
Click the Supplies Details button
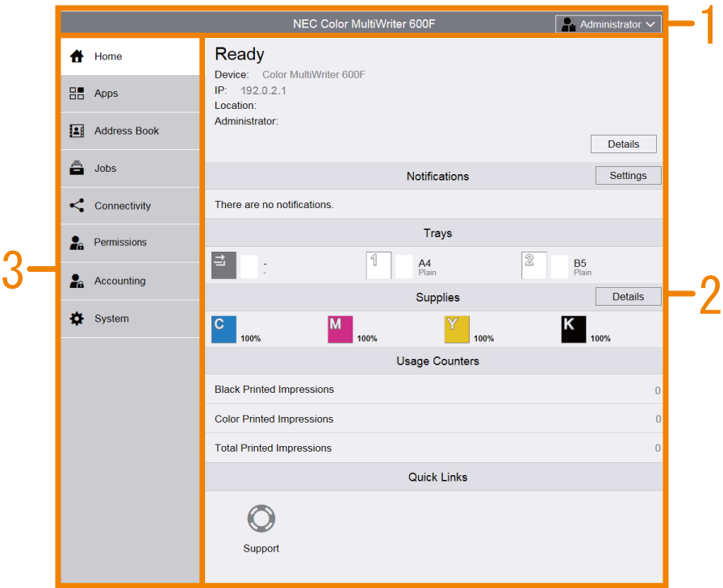(x=628, y=296)
